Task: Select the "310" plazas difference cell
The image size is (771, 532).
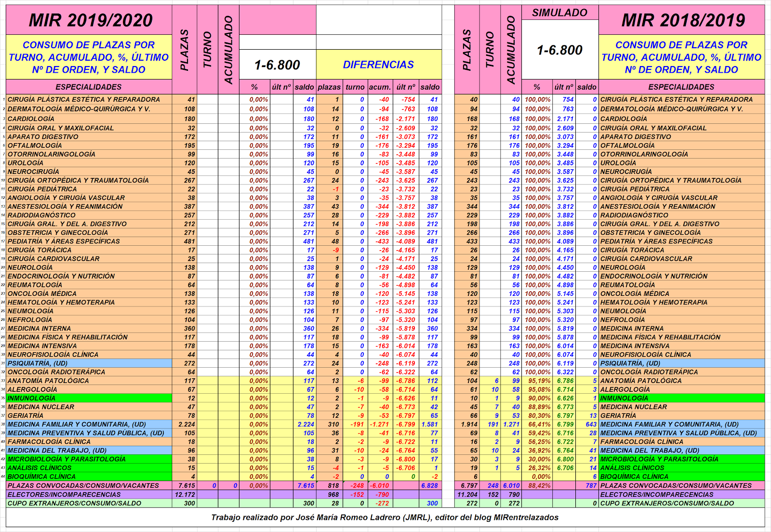Action: click(329, 425)
